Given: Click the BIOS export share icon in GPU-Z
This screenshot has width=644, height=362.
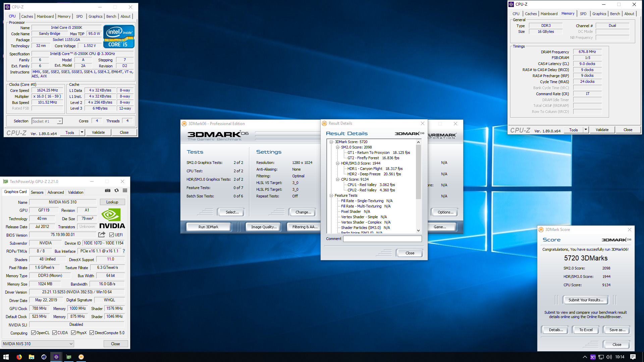Looking at the screenshot, I should point(102,235).
